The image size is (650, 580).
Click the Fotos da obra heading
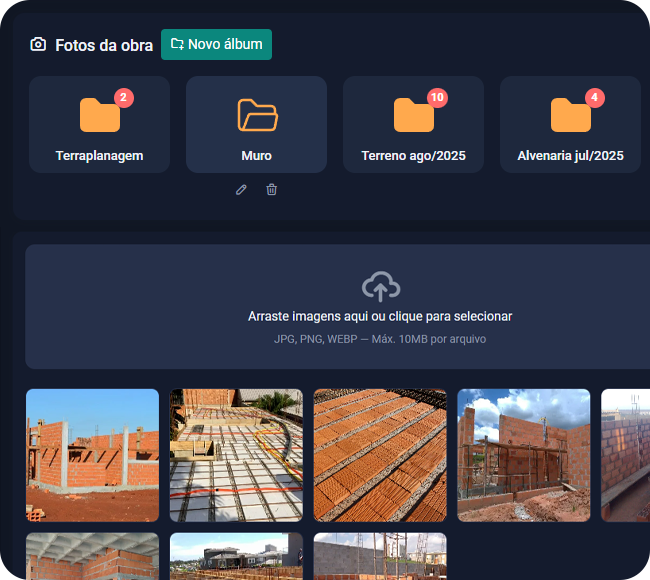pyautogui.click(x=104, y=45)
